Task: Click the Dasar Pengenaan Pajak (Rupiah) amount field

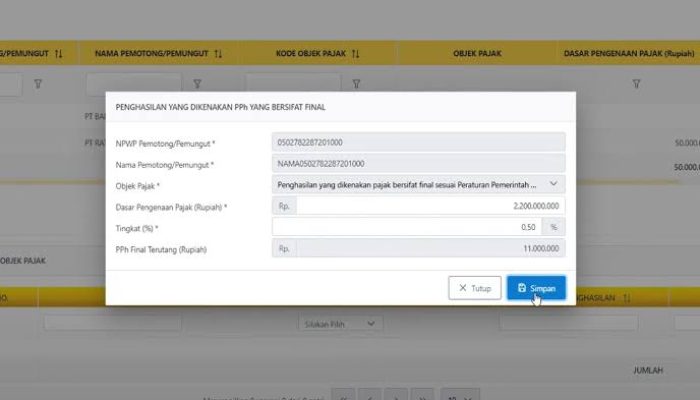Action: [430, 206]
